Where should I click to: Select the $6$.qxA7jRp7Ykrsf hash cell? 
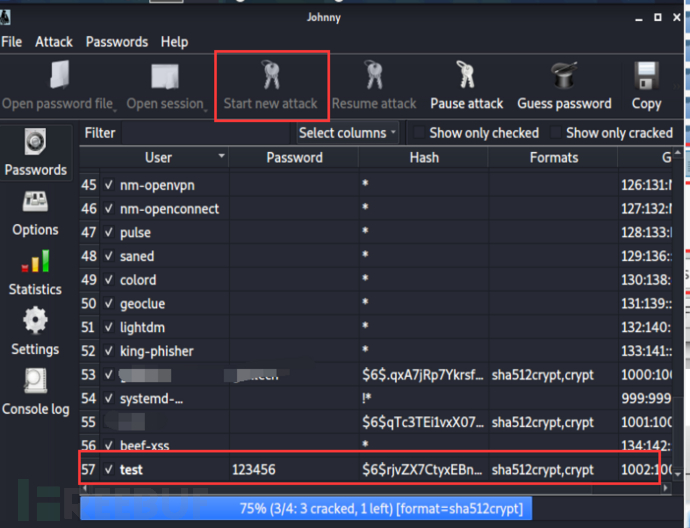click(423, 375)
